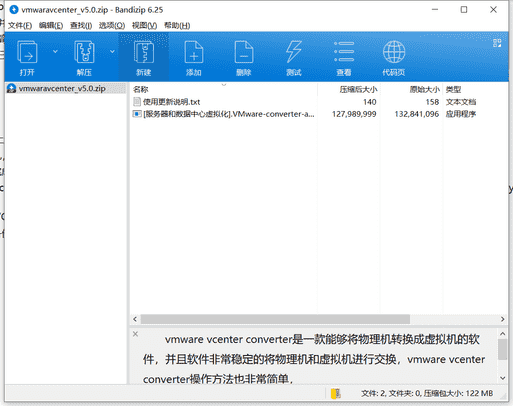Viewport: 513px width, 406px height.
Task: Maximize the Bandizip window
Action: coord(464,10)
